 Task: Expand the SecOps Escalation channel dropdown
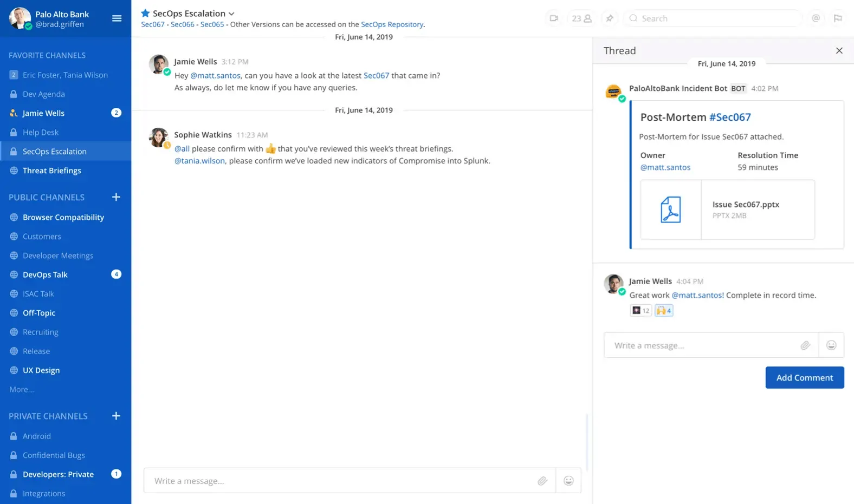point(231,14)
